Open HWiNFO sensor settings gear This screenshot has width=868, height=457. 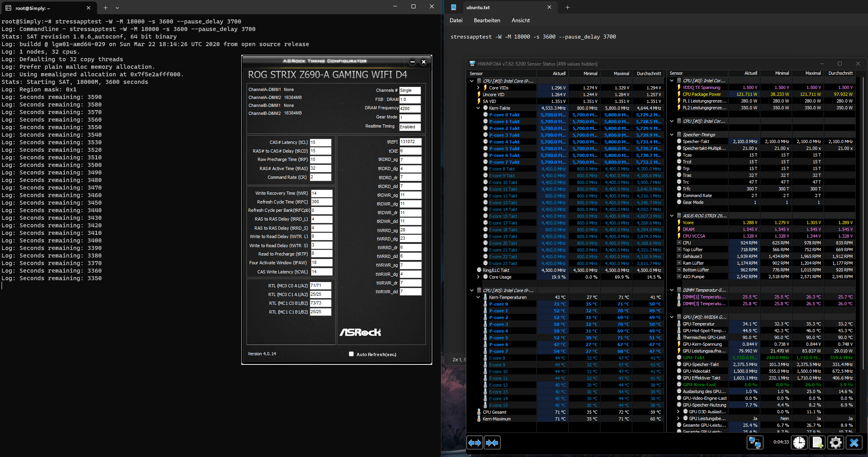(836, 442)
